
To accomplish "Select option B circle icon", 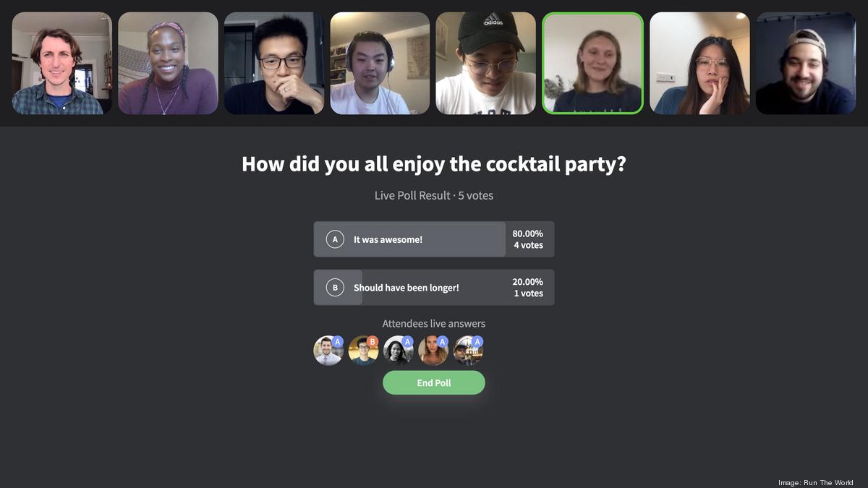I will click(x=335, y=288).
